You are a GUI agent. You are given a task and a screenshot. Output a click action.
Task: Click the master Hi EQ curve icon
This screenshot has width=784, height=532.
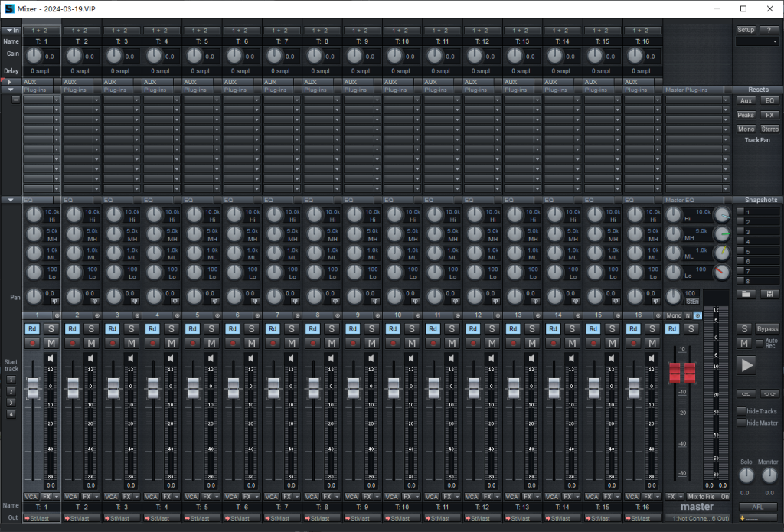(721, 215)
